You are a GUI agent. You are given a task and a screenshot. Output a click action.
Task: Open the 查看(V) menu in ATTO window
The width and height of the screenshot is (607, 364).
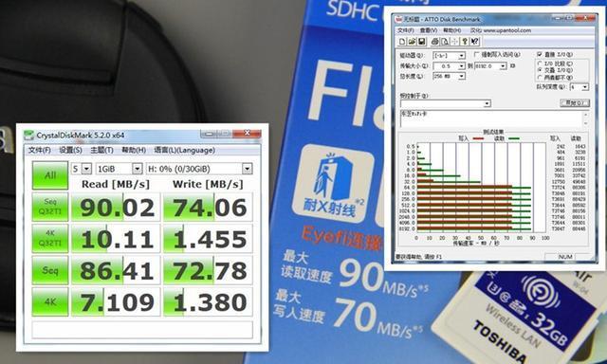(x=429, y=30)
